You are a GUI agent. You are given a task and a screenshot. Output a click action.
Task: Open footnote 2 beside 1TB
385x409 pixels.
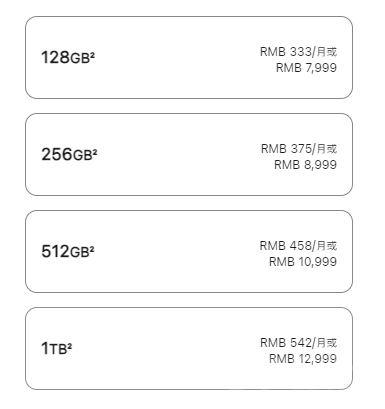[69, 346]
